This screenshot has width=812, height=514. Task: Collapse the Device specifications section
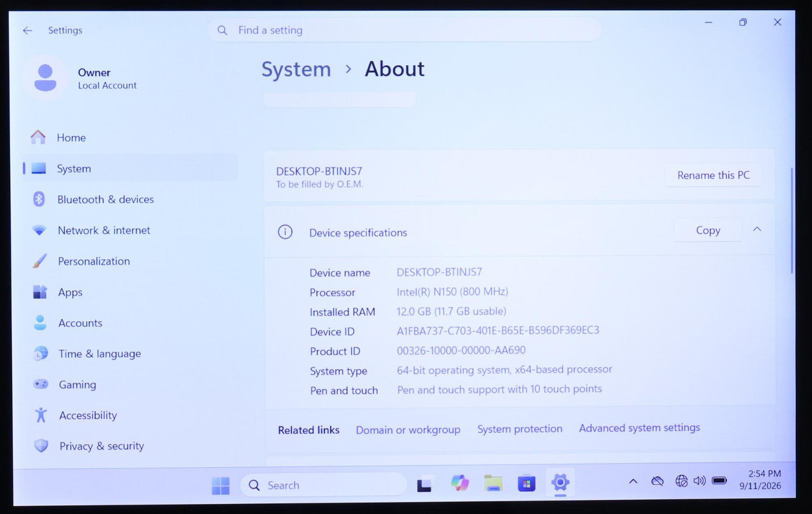[757, 230]
